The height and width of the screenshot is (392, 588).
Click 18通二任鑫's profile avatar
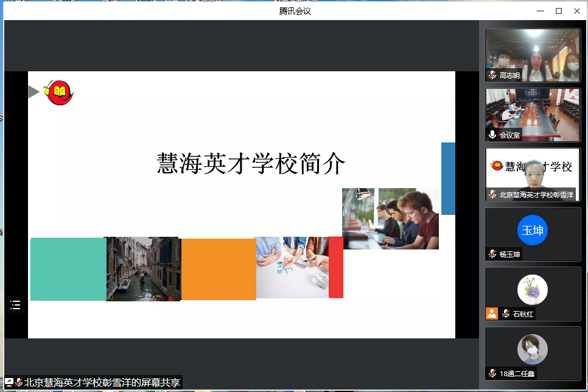pos(533,349)
